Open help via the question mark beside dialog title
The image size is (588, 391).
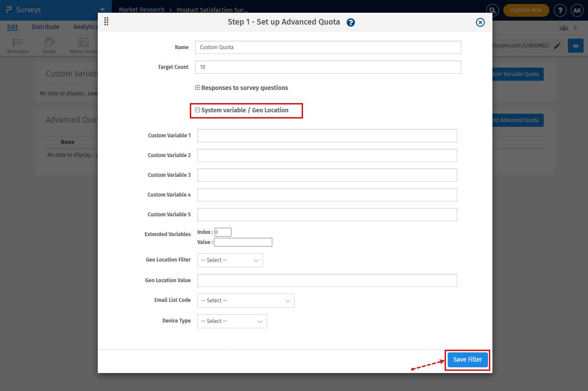click(351, 22)
